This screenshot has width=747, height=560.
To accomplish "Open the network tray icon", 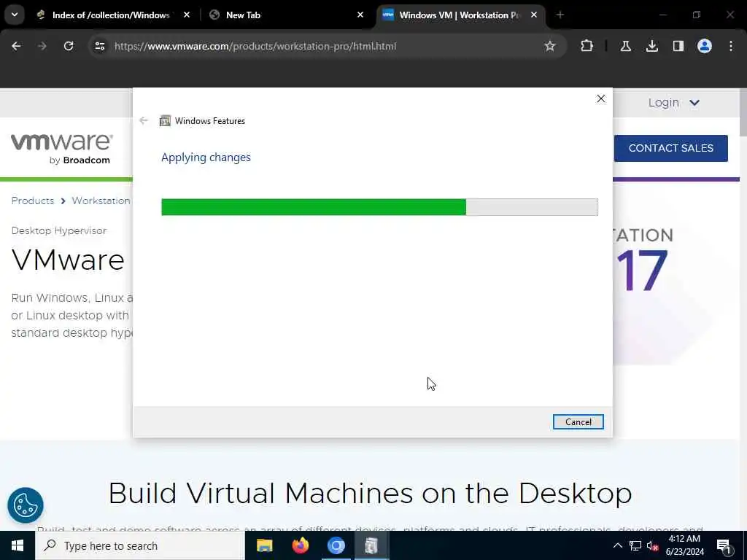I will pos(635,545).
